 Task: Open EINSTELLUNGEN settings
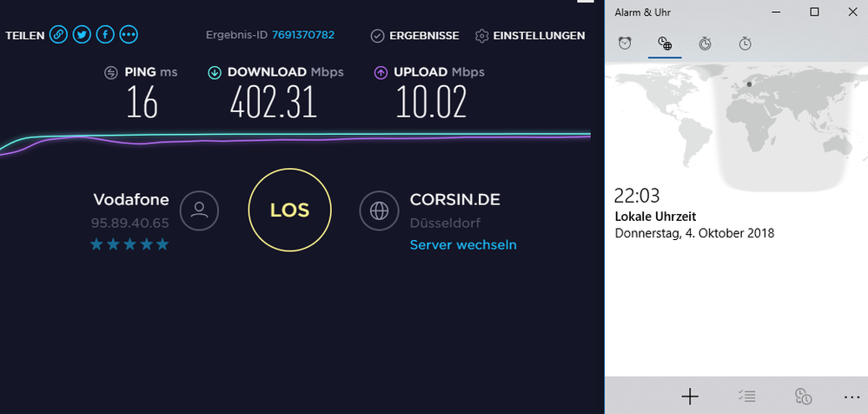tap(529, 36)
